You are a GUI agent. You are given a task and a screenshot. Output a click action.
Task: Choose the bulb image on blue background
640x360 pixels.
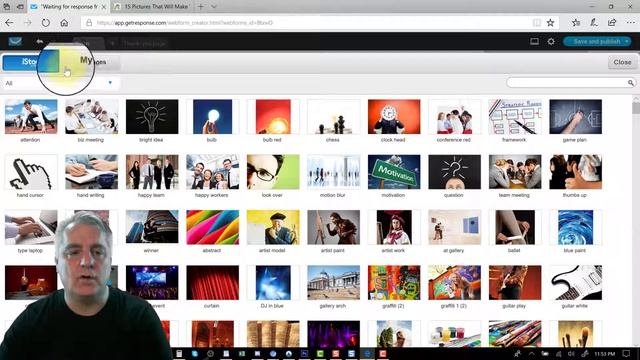pyautogui.click(x=212, y=116)
